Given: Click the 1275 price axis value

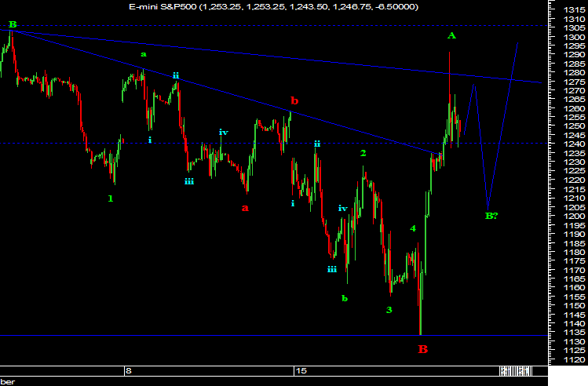Looking at the screenshot, I should [574, 82].
